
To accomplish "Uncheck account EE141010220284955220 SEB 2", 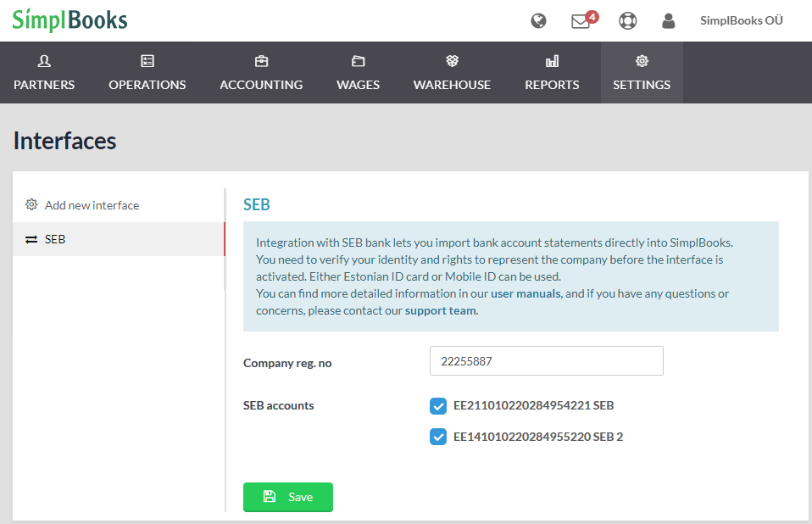I will click(x=438, y=437).
